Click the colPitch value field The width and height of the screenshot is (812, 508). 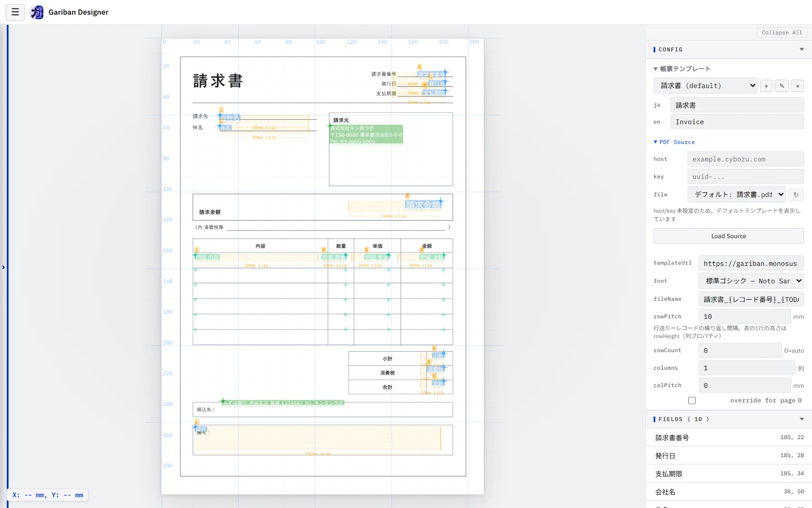pos(745,386)
